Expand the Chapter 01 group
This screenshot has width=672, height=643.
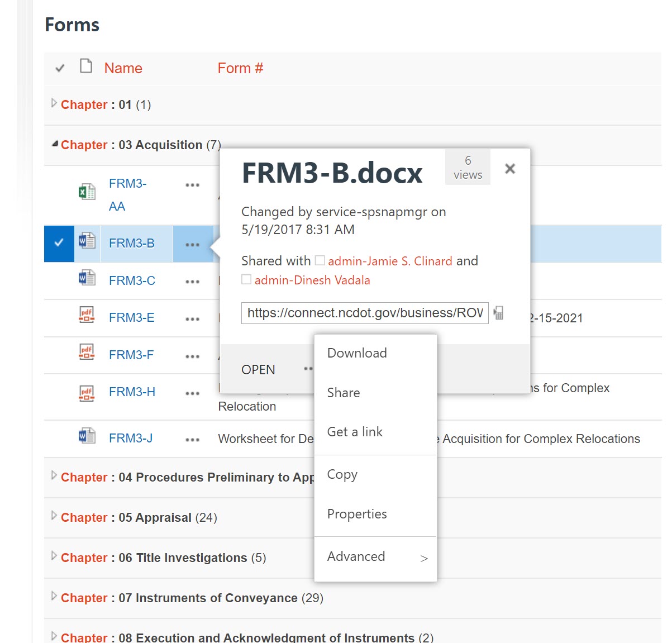[x=54, y=103]
